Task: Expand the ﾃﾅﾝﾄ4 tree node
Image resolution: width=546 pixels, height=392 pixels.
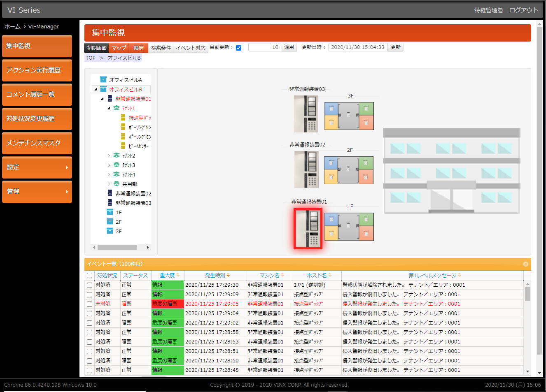Action: [x=109, y=174]
